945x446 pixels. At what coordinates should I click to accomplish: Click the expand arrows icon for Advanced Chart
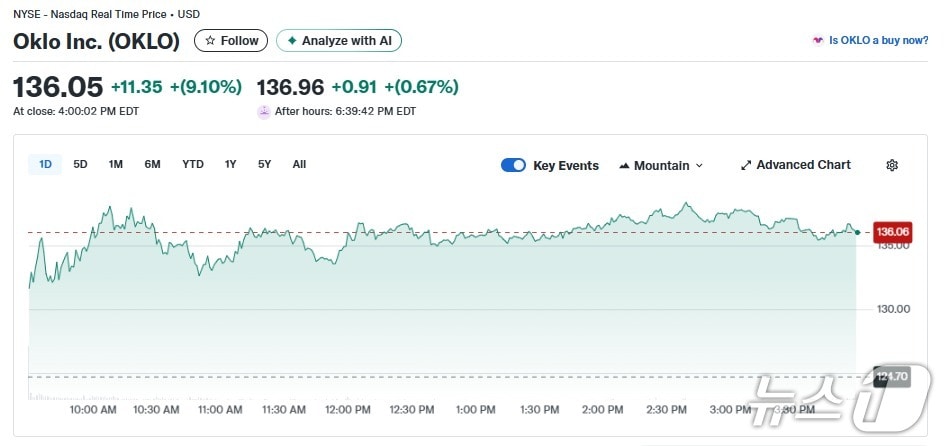tap(746, 165)
